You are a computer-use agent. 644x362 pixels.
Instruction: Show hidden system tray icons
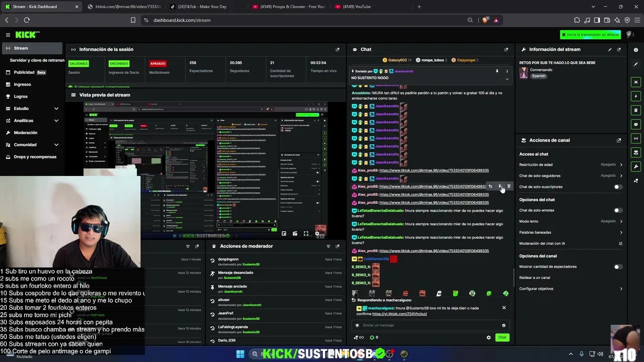tap(571, 354)
